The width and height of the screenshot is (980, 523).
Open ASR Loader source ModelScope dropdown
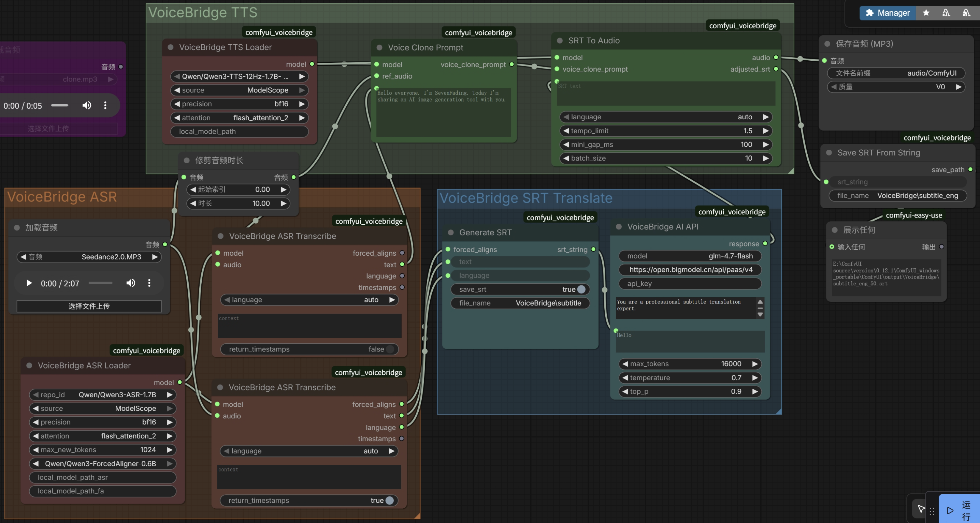point(103,408)
